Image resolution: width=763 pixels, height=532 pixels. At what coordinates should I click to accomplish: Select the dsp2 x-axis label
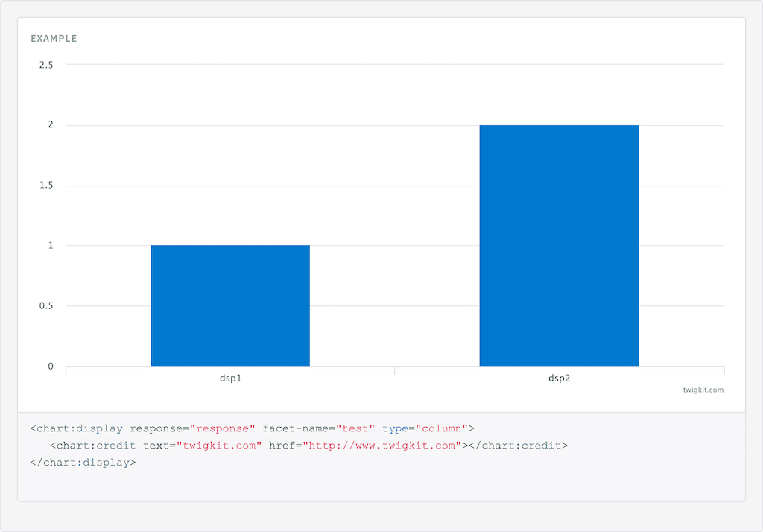[559, 379]
